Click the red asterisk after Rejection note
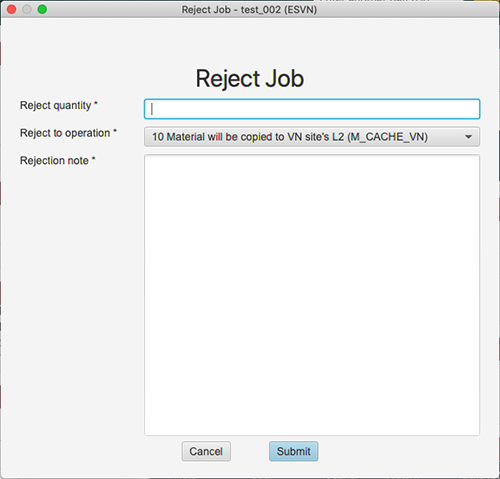The image size is (500, 479). coord(94,158)
